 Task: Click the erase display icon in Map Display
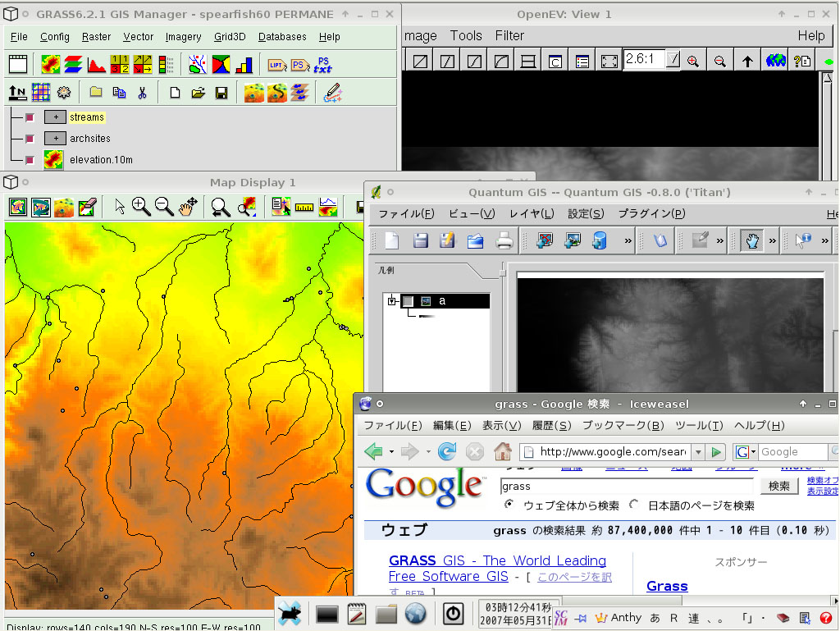click(87, 207)
